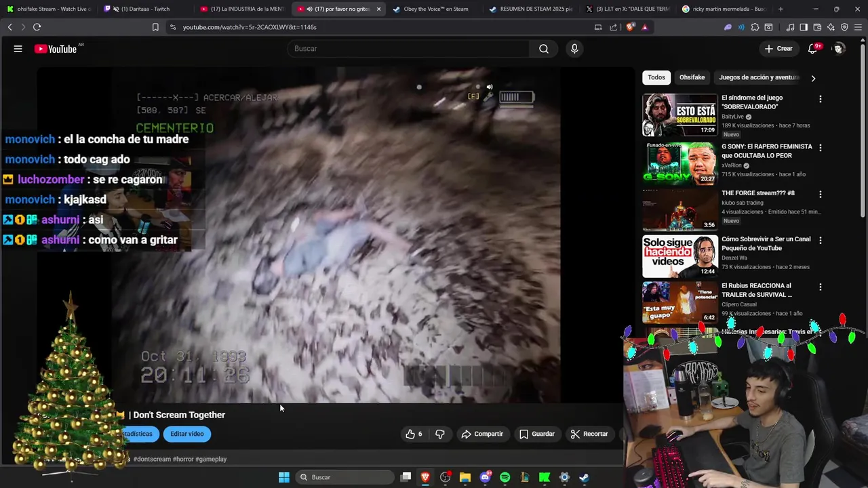Select the Todos filter chip
Screen dimensions: 868x488
[656, 77]
